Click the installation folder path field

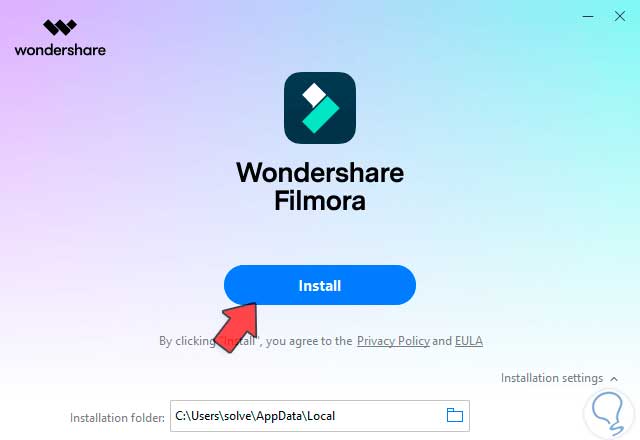point(320,416)
